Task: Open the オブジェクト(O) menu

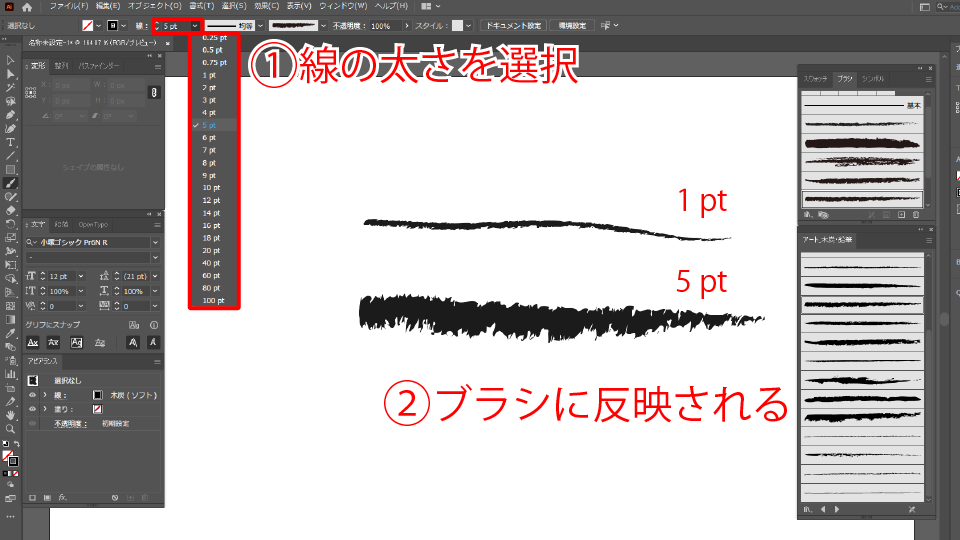Action: point(154,6)
